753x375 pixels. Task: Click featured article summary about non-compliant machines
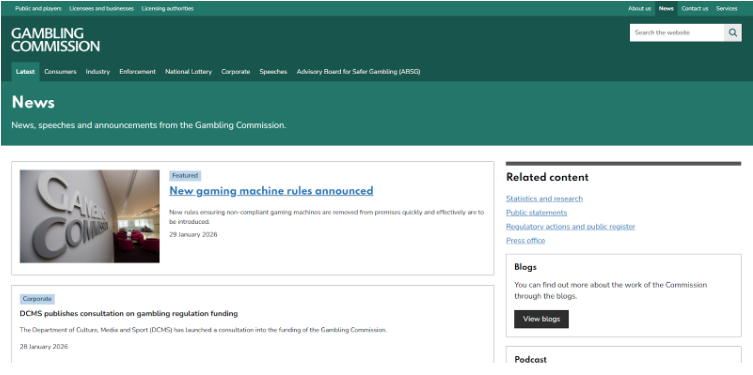point(327,217)
